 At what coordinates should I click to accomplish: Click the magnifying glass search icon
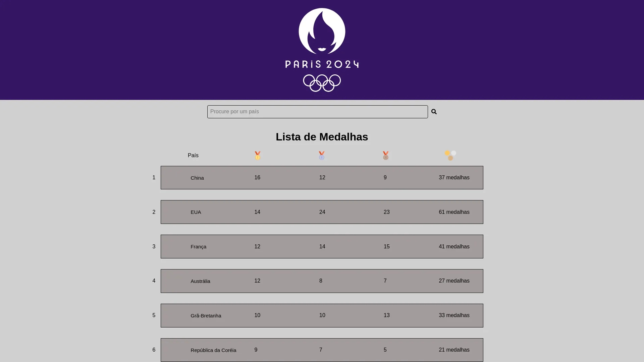[x=434, y=112]
